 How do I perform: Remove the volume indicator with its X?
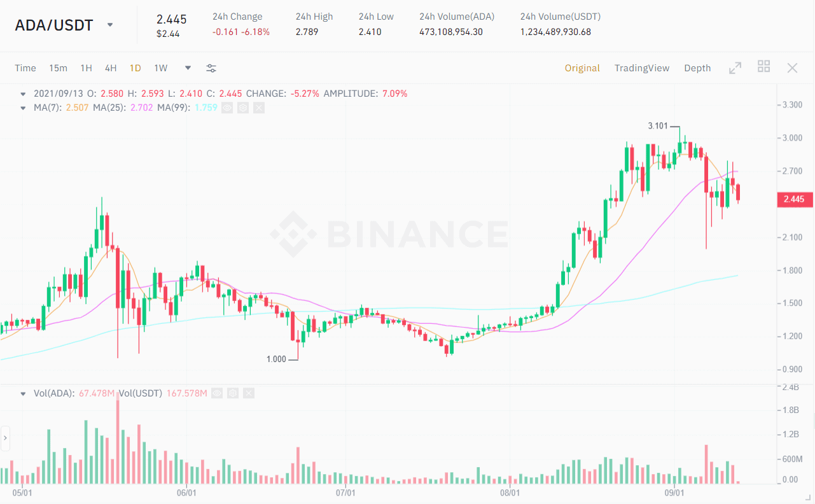[248, 393]
